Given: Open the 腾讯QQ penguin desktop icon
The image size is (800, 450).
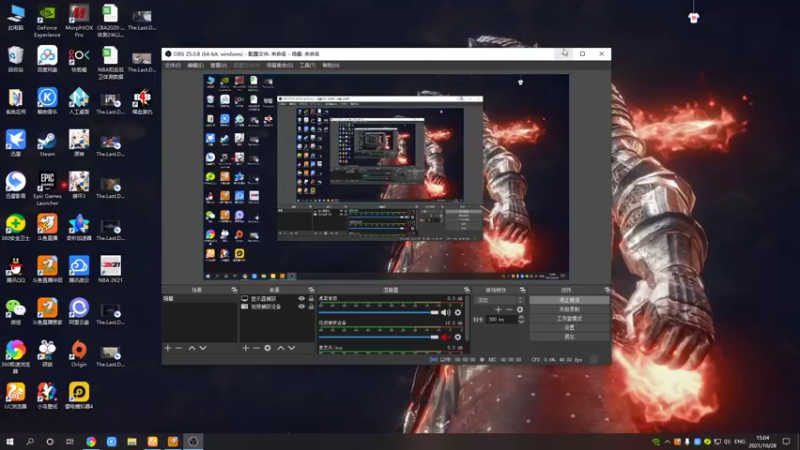Looking at the screenshot, I should pos(15,269).
